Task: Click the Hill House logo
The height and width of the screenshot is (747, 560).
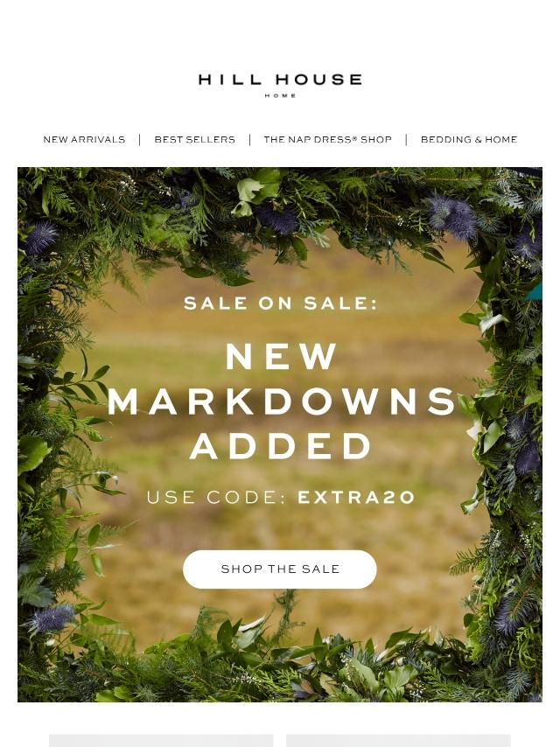Action: point(280,85)
